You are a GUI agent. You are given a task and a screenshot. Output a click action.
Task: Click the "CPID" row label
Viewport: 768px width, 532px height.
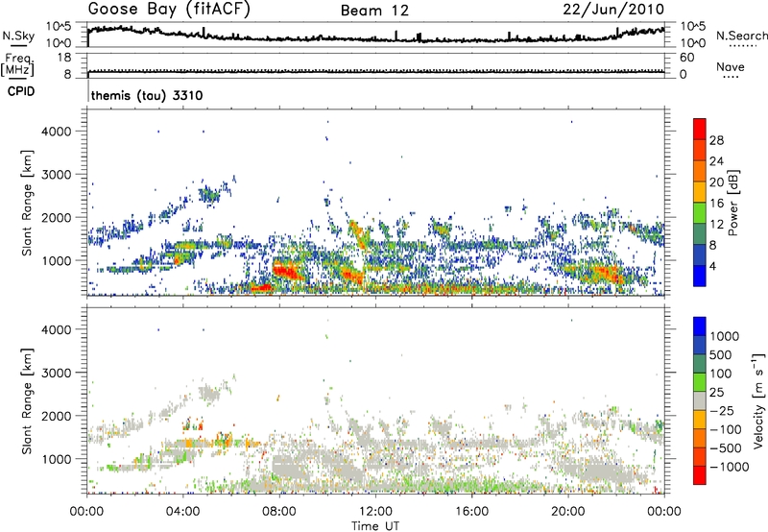(x=21, y=91)
